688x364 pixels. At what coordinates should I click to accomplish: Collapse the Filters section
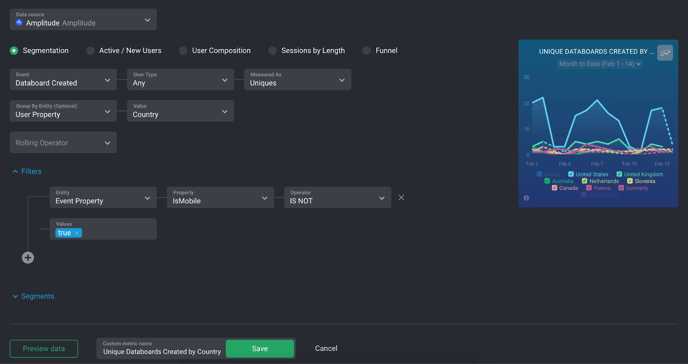coord(27,171)
